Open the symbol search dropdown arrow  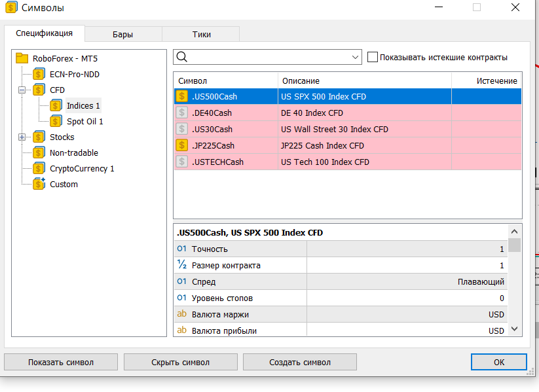click(x=356, y=57)
